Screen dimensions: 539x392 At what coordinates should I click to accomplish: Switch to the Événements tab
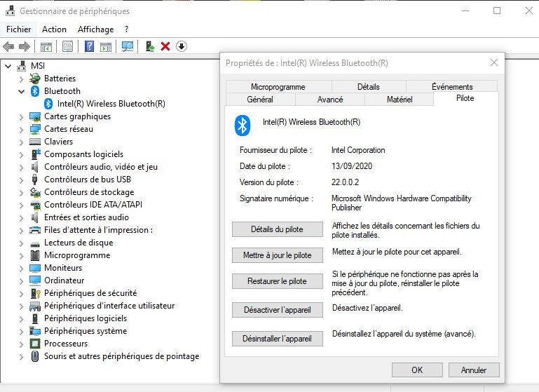coord(451,87)
